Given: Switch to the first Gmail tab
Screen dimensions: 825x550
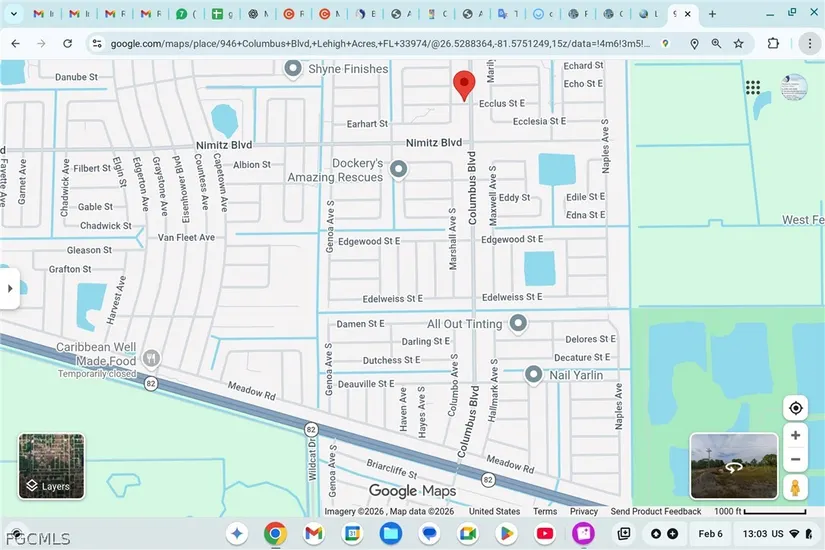Looking at the screenshot, I should (42, 14).
